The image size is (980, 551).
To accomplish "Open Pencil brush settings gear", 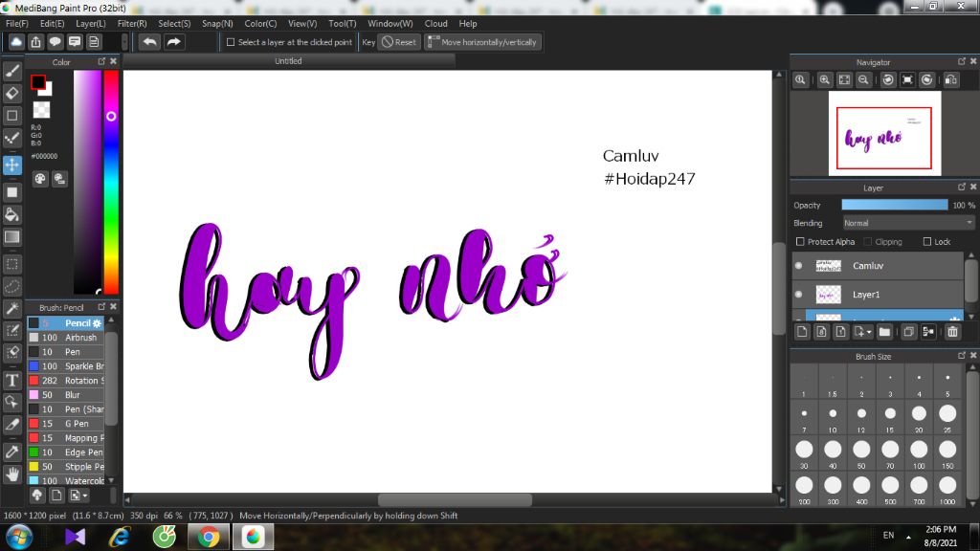I will [x=97, y=323].
